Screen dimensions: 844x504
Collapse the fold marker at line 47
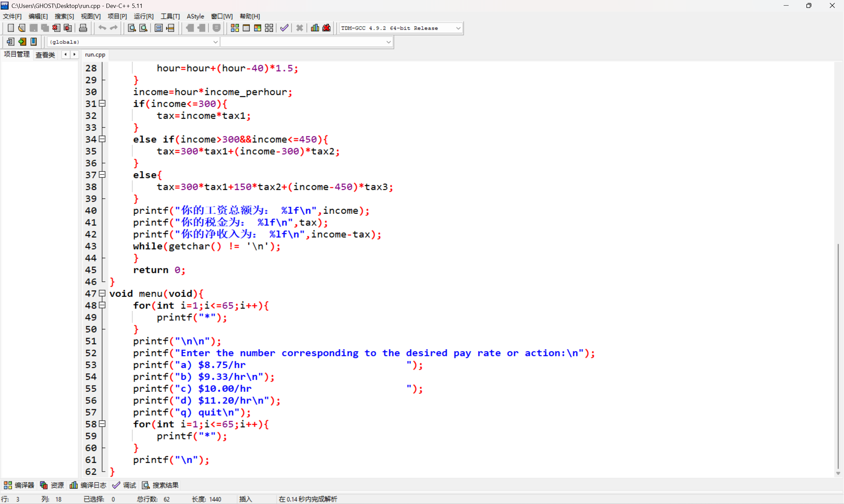click(x=102, y=293)
